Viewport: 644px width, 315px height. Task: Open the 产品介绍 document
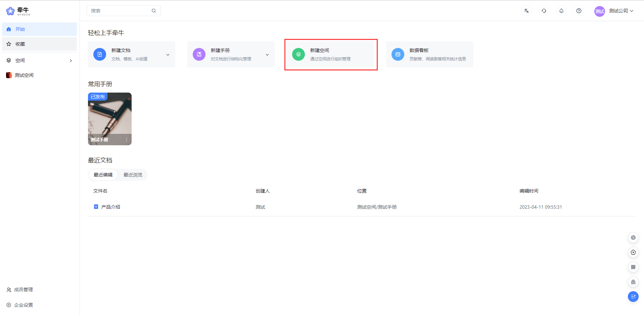click(x=111, y=207)
